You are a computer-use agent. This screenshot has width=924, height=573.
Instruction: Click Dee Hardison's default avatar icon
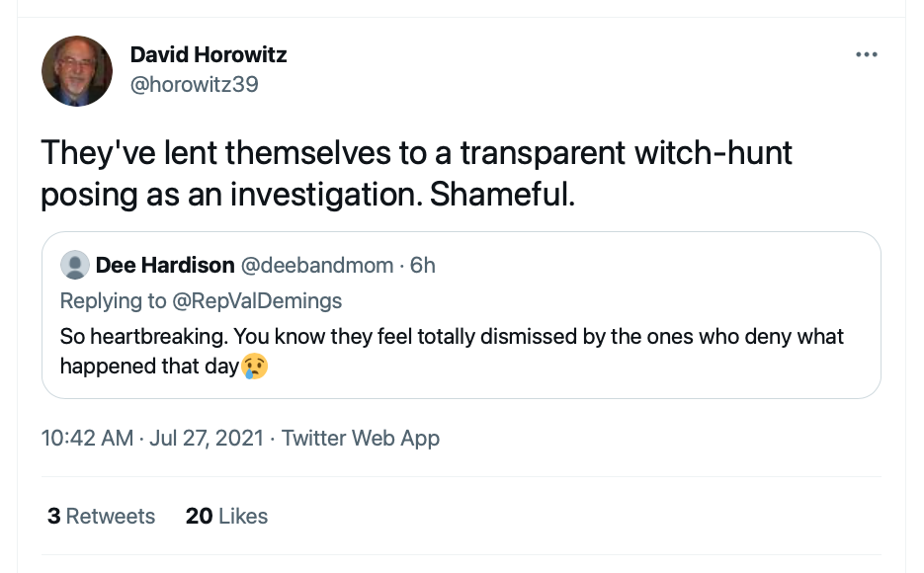pos(74,266)
